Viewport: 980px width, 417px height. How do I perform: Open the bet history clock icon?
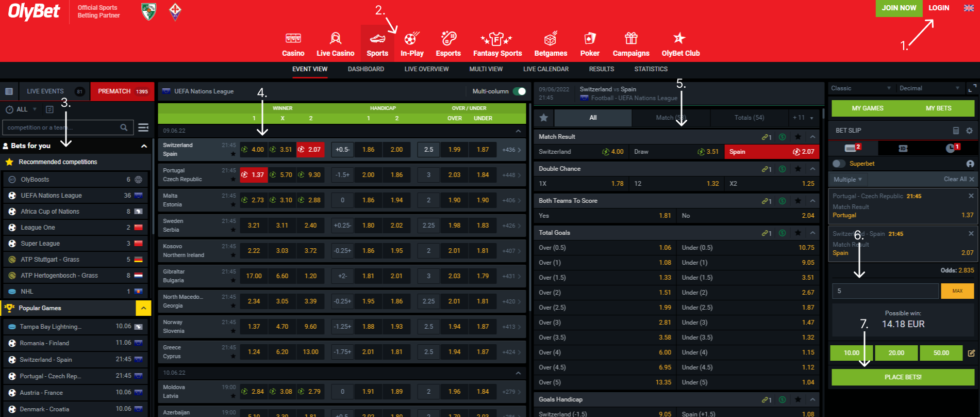click(951, 148)
